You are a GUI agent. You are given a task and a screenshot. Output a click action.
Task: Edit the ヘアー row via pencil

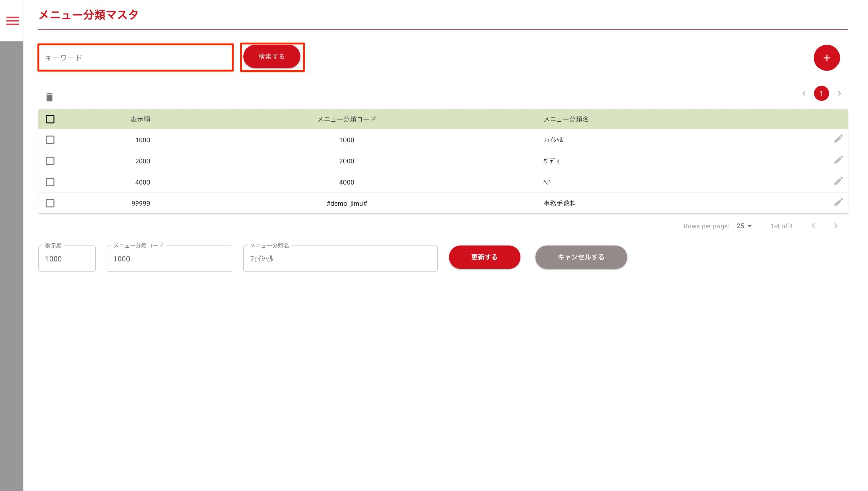point(838,181)
